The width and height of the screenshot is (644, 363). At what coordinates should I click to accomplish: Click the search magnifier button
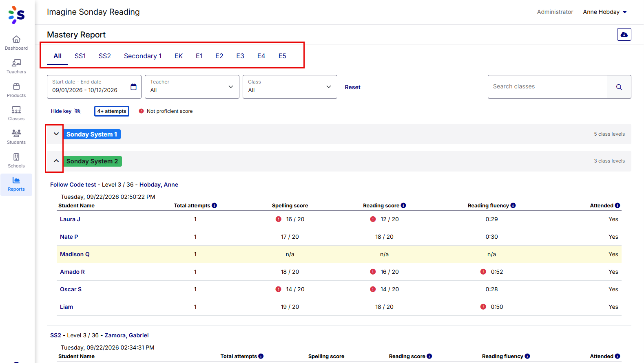pos(619,87)
